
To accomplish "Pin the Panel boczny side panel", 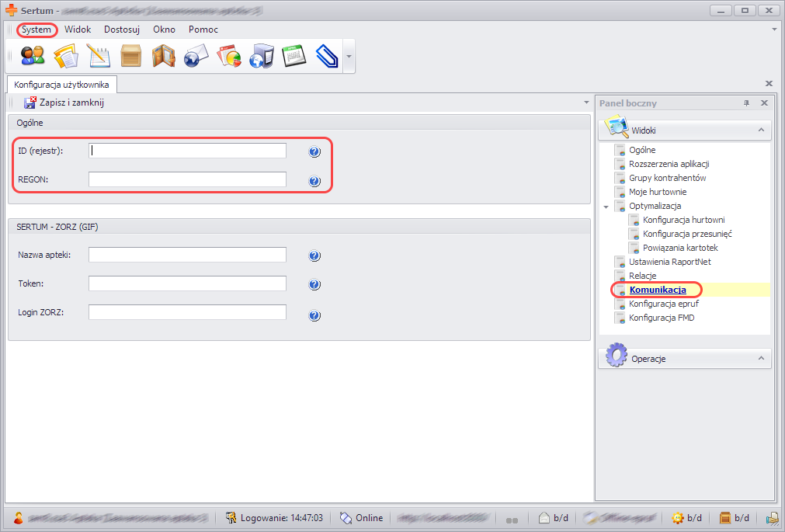I will [746, 103].
